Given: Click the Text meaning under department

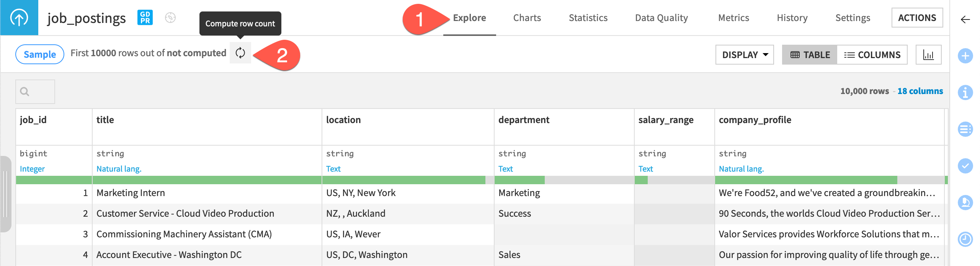Looking at the screenshot, I should point(505,169).
